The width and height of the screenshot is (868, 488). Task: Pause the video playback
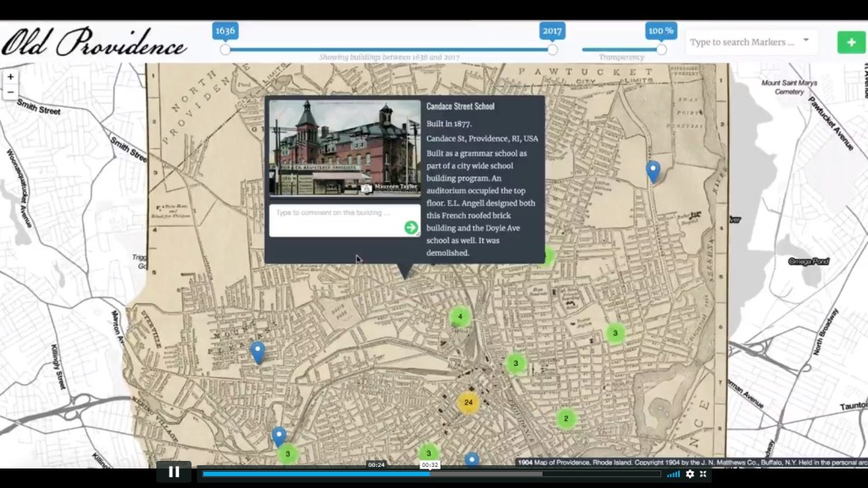(174, 472)
